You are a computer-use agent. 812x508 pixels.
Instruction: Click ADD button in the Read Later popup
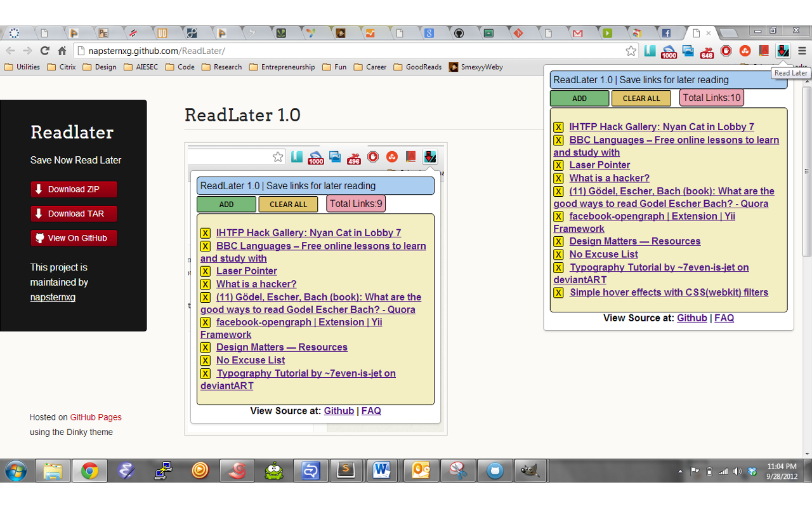click(579, 98)
